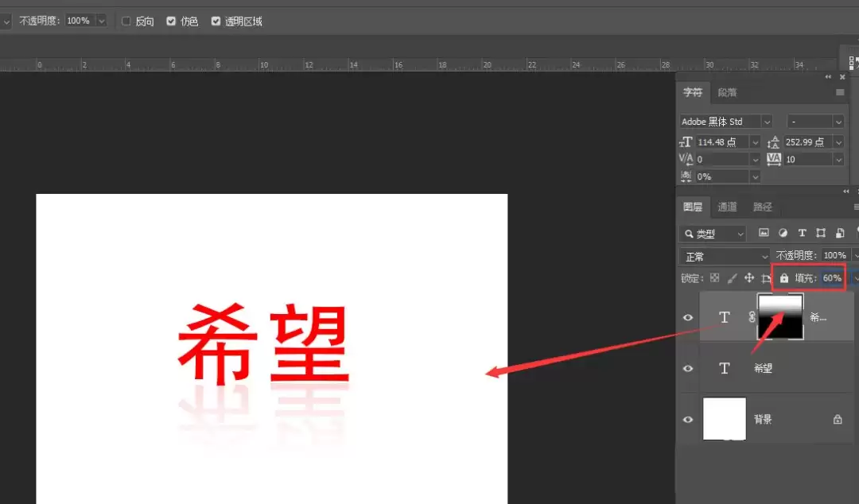Click the type layer filter icon
The width and height of the screenshot is (859, 504).
(802, 233)
